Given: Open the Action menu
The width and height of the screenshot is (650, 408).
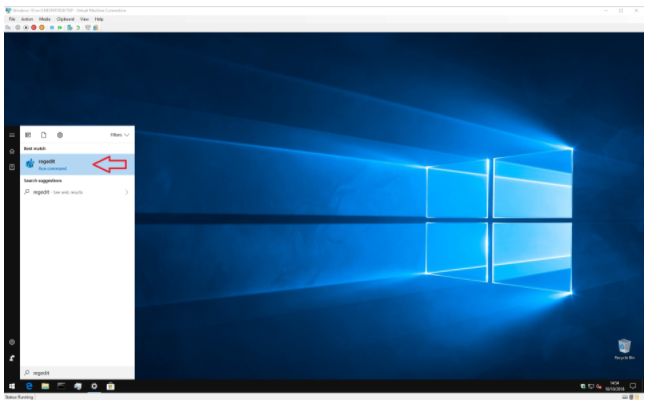Looking at the screenshot, I should [27, 19].
